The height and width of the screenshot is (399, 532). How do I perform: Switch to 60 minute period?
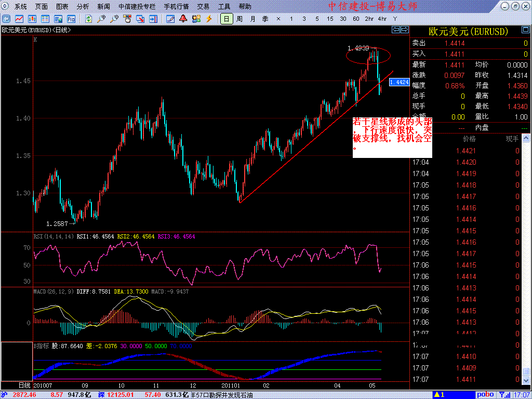356,19
